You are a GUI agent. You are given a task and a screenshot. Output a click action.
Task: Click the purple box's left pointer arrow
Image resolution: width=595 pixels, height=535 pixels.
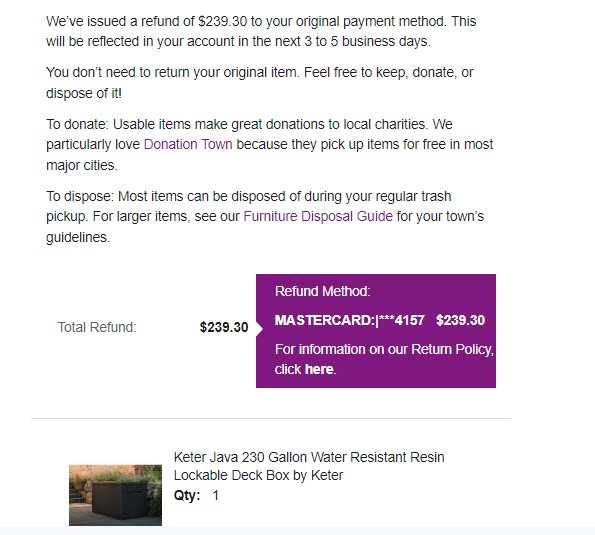(260, 329)
